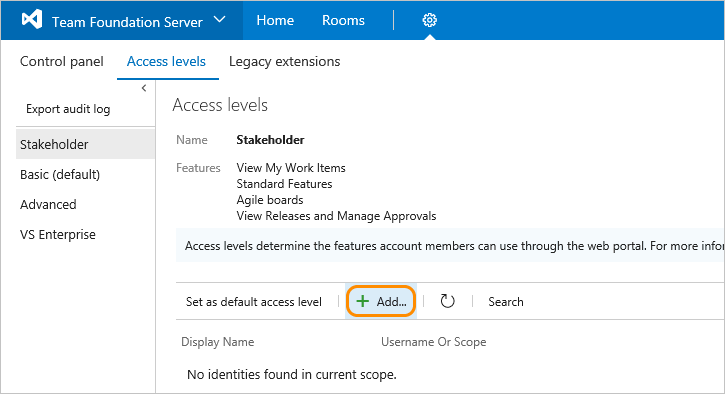Select the Stakeholder access level
Viewport: 725px width, 394px height.
(86, 144)
